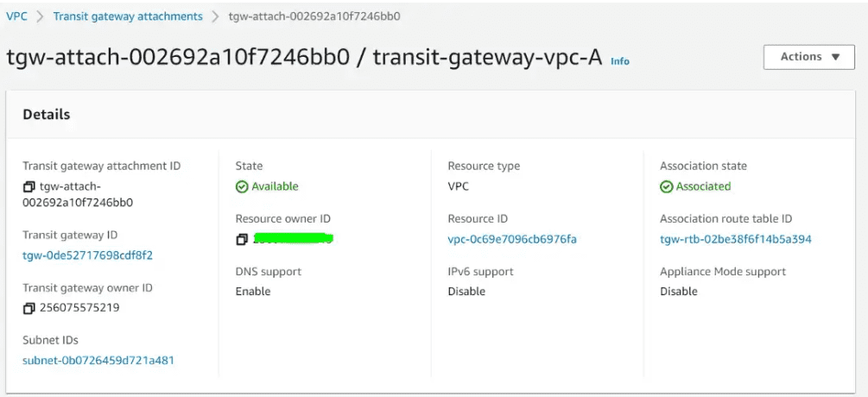The width and height of the screenshot is (868, 397).
Task: Open the Transit gateway attachments breadcrumb
Action: [x=128, y=16]
